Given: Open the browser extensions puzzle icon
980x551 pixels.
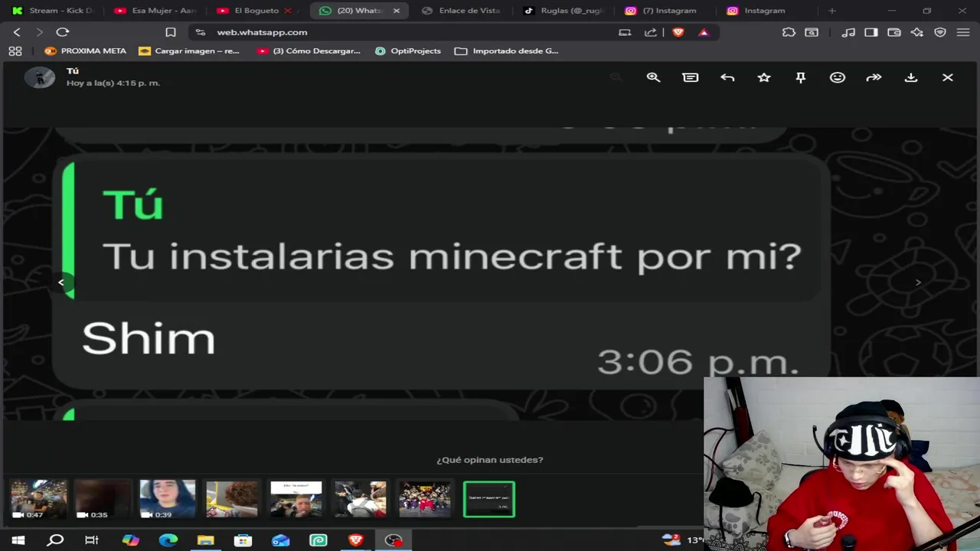Looking at the screenshot, I should [789, 32].
